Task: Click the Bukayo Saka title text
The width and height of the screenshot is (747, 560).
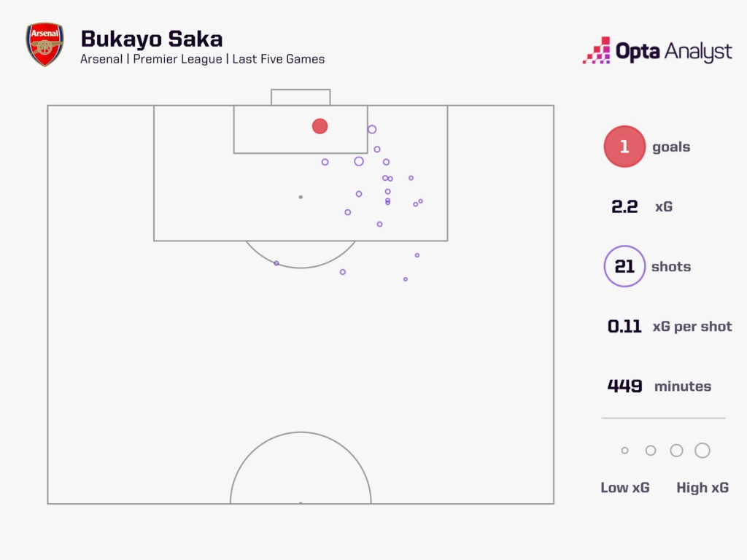Action: pos(151,39)
